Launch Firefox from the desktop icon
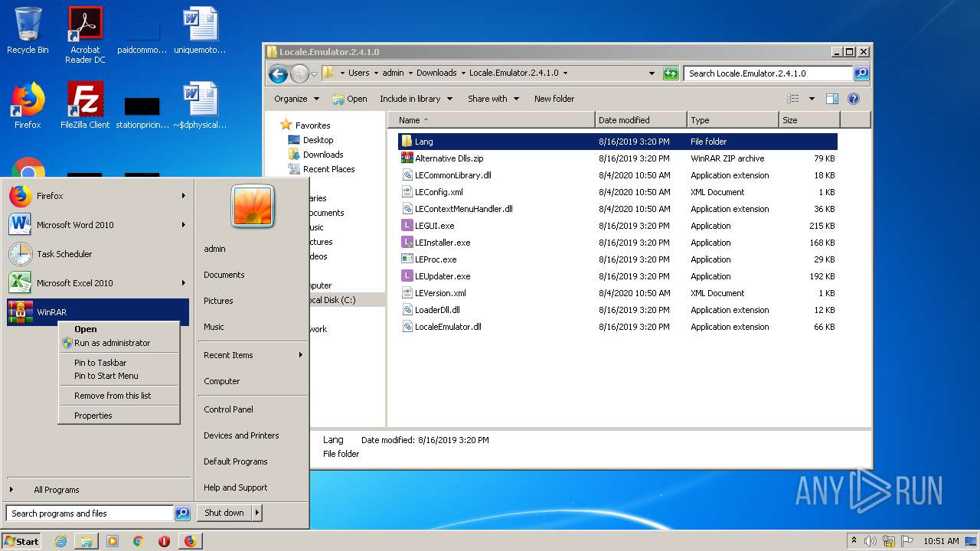980x551 pixels. pyautogui.click(x=28, y=106)
